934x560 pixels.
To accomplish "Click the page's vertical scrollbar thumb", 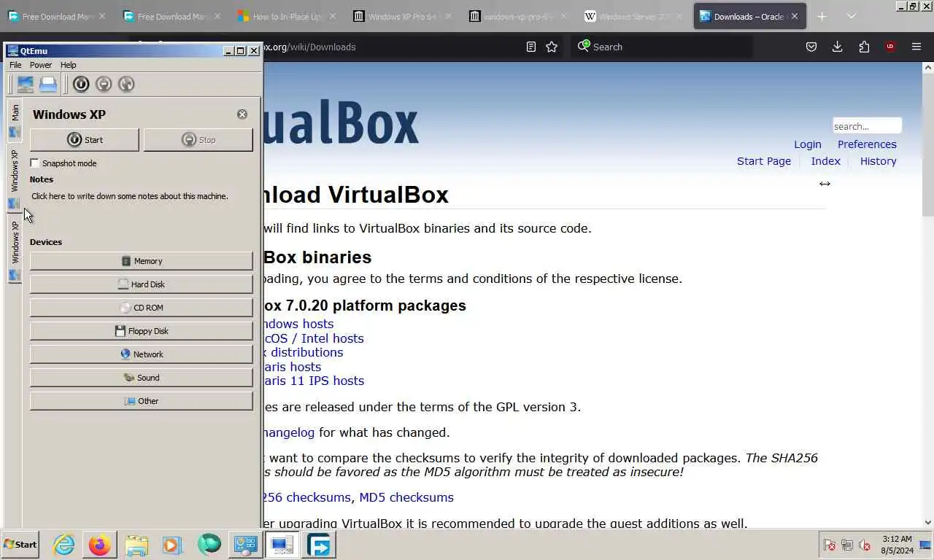I will coord(928,146).
